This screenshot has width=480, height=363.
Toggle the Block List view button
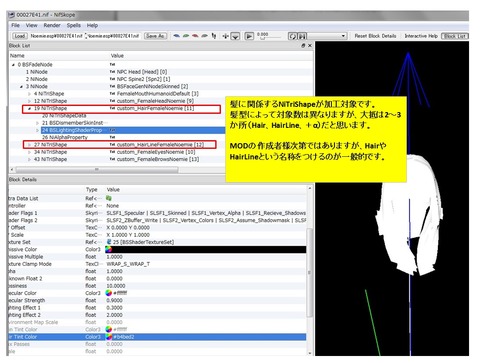455,36
